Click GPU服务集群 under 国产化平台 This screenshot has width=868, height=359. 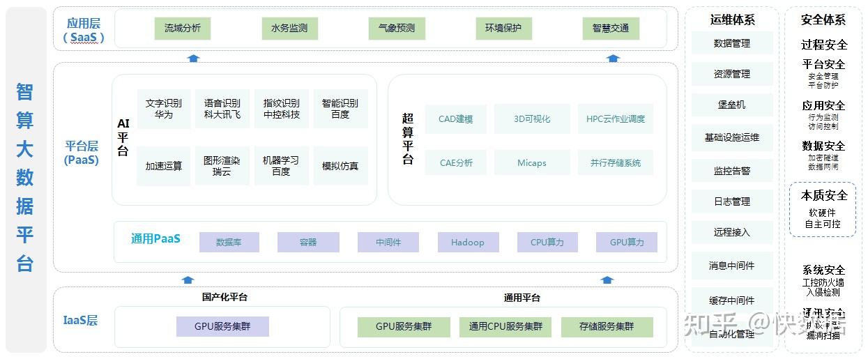click(x=222, y=326)
